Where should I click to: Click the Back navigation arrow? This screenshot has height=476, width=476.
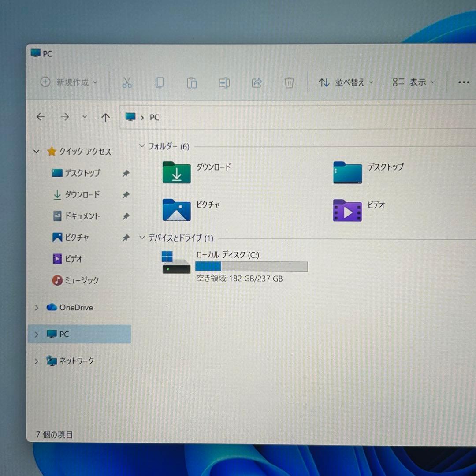click(41, 117)
